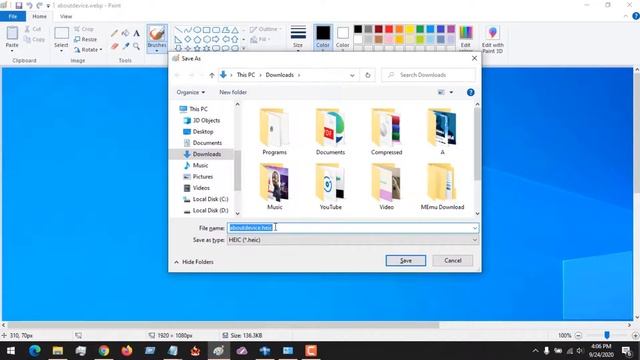
Task: Go up one folder level in dialog
Action: (x=211, y=75)
